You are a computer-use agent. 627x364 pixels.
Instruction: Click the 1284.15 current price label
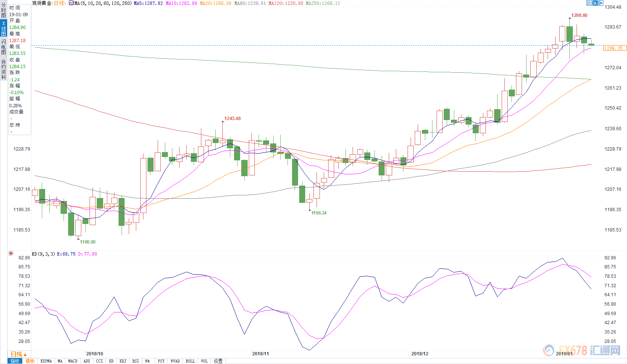pyautogui.click(x=614, y=48)
